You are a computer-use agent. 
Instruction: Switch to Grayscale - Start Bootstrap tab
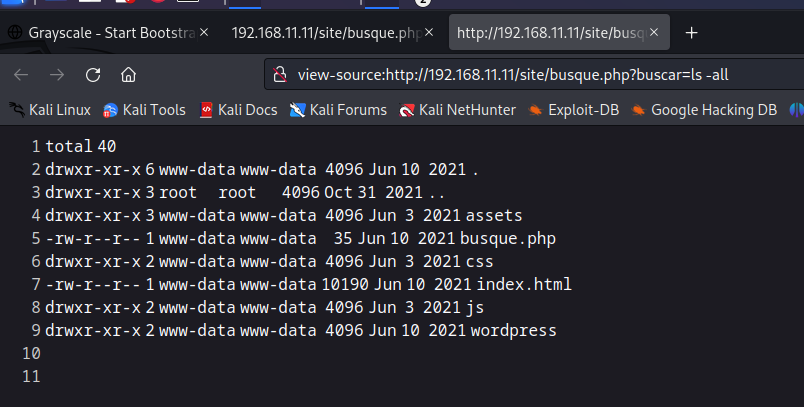[109, 33]
